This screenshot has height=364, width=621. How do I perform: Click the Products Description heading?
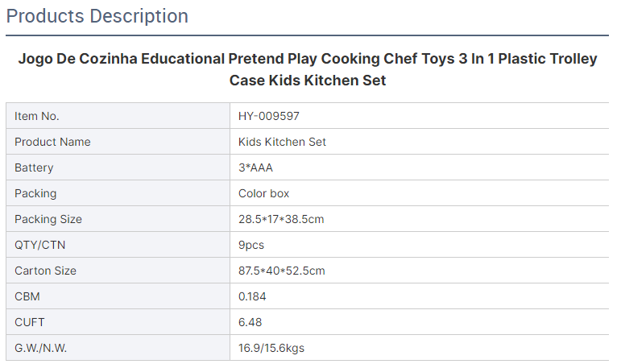click(x=97, y=17)
